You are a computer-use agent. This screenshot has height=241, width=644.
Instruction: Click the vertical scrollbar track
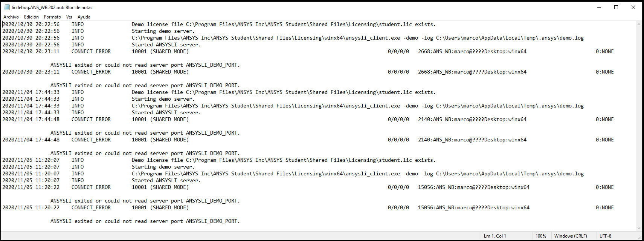point(639,126)
